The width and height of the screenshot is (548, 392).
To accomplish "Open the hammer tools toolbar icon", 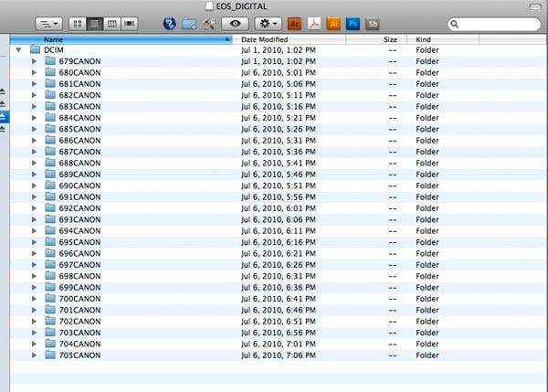I will click(208, 24).
